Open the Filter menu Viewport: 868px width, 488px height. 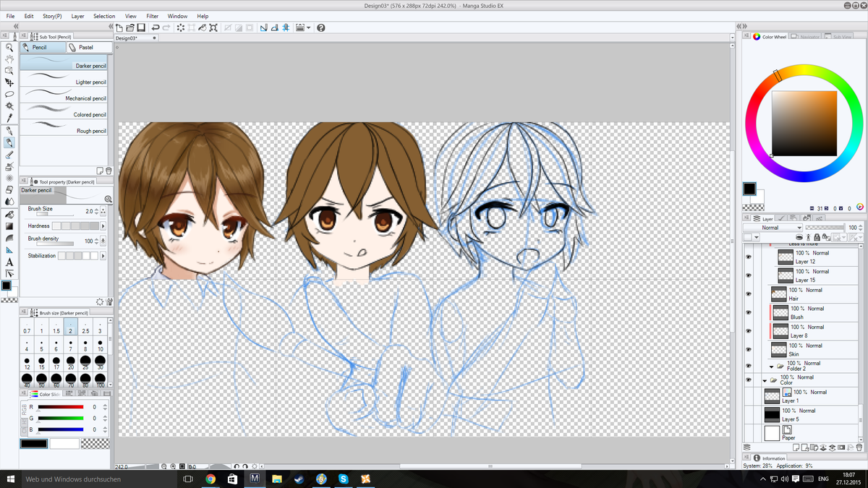pos(153,16)
